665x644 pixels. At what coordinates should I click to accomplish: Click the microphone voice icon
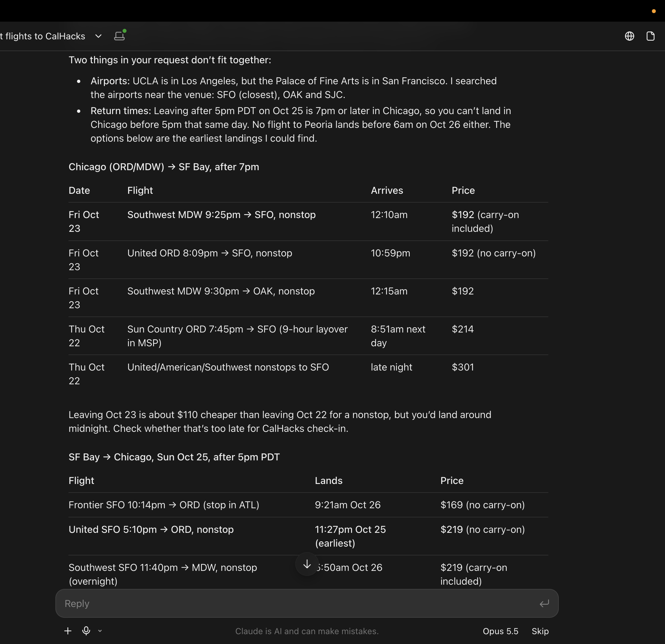(86, 631)
